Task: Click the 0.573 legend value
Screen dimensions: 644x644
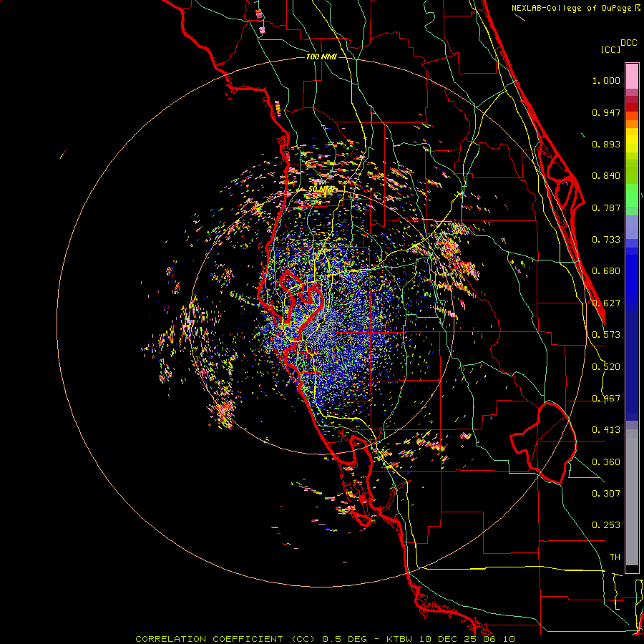Action: click(606, 335)
